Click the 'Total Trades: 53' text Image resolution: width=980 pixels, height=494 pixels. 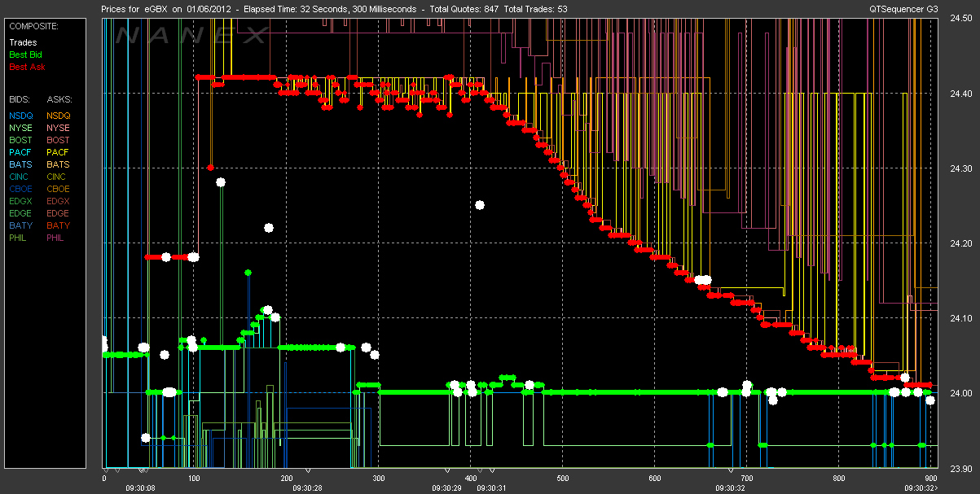pyautogui.click(x=536, y=9)
